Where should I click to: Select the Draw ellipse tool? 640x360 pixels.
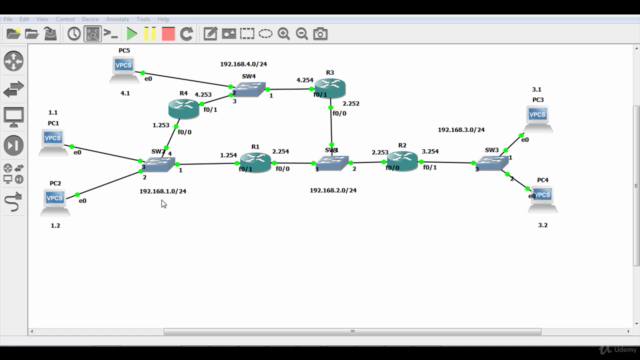click(265, 34)
